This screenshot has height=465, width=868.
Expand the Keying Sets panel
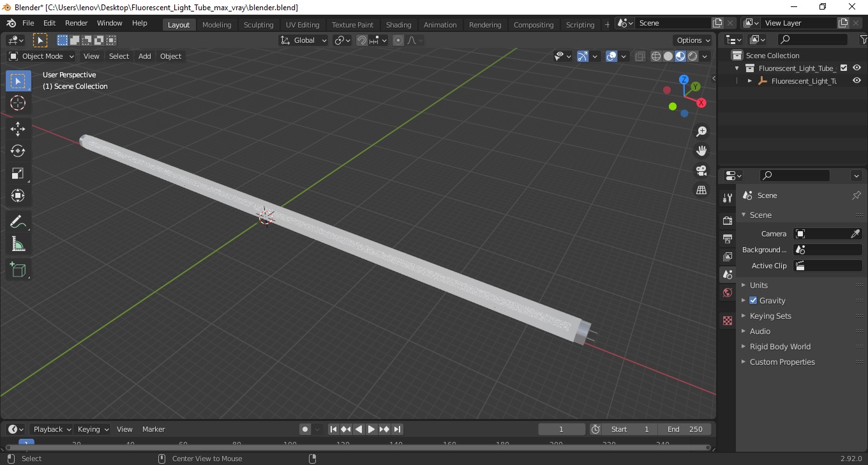pyautogui.click(x=770, y=316)
